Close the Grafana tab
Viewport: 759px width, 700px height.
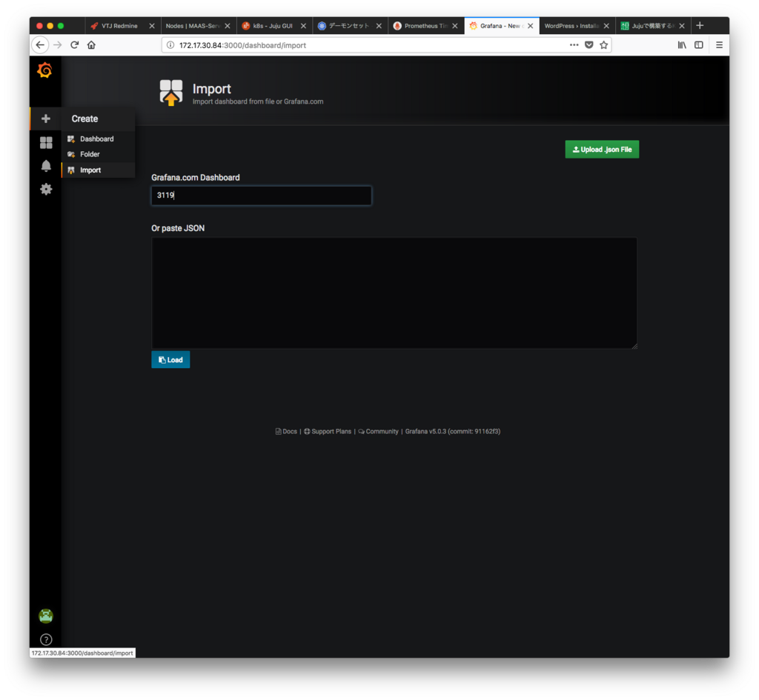coord(531,26)
